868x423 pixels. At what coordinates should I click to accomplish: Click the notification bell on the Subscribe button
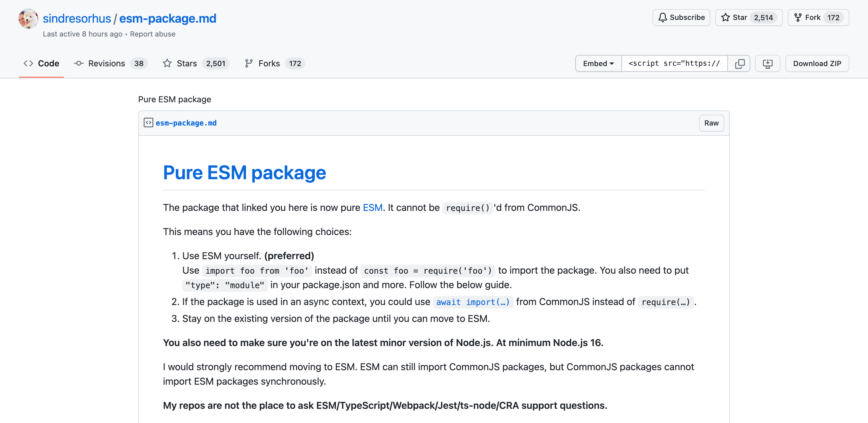click(663, 17)
